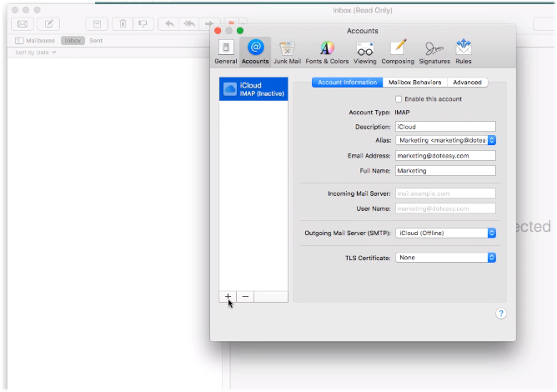The width and height of the screenshot is (557, 392).
Task: Open the General preferences pane
Action: pyautogui.click(x=226, y=52)
